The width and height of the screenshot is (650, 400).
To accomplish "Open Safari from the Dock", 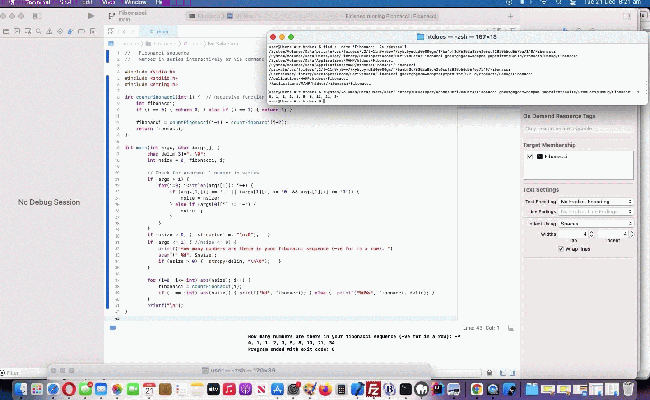I will pos(53,389).
